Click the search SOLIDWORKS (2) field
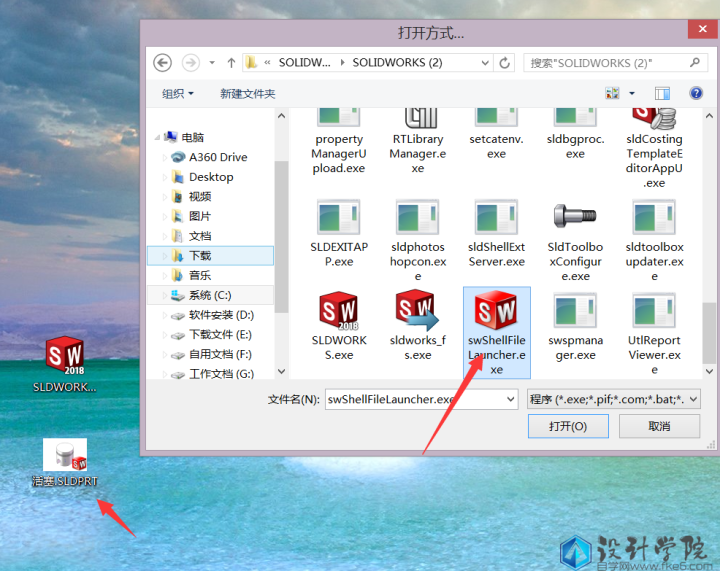The width and height of the screenshot is (720, 571). [612, 63]
